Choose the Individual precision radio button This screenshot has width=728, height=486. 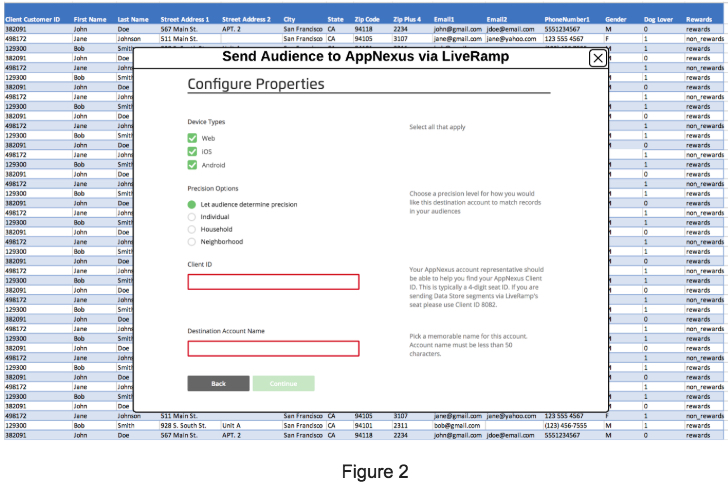coord(192,217)
